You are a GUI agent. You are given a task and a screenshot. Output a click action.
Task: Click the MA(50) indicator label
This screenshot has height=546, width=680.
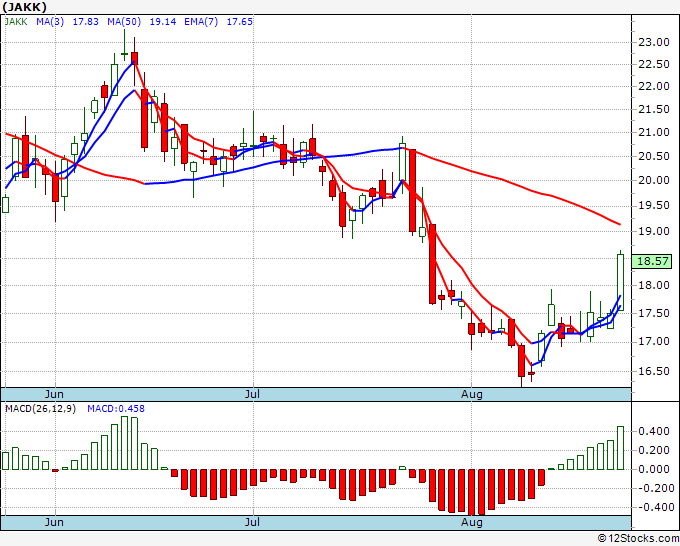[124, 22]
